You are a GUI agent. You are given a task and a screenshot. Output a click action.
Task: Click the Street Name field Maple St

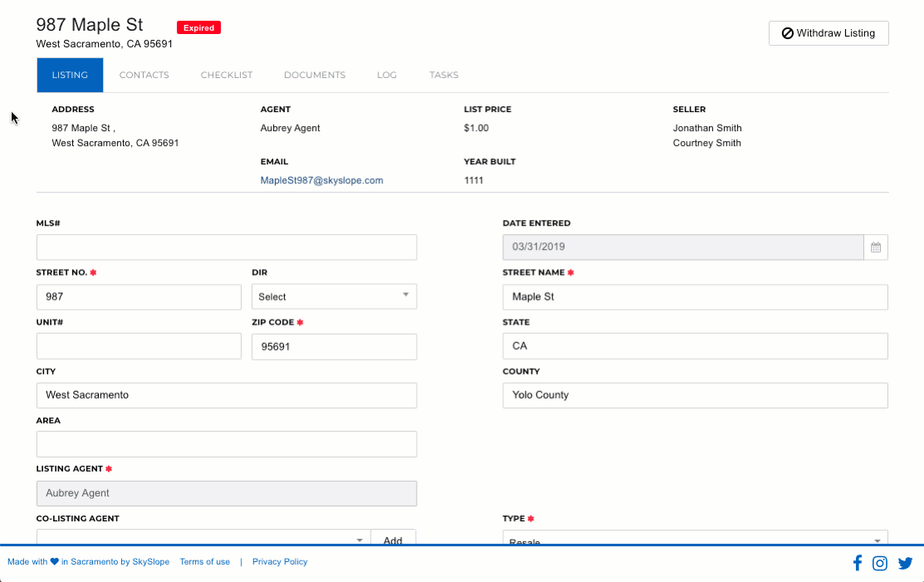[x=696, y=297]
